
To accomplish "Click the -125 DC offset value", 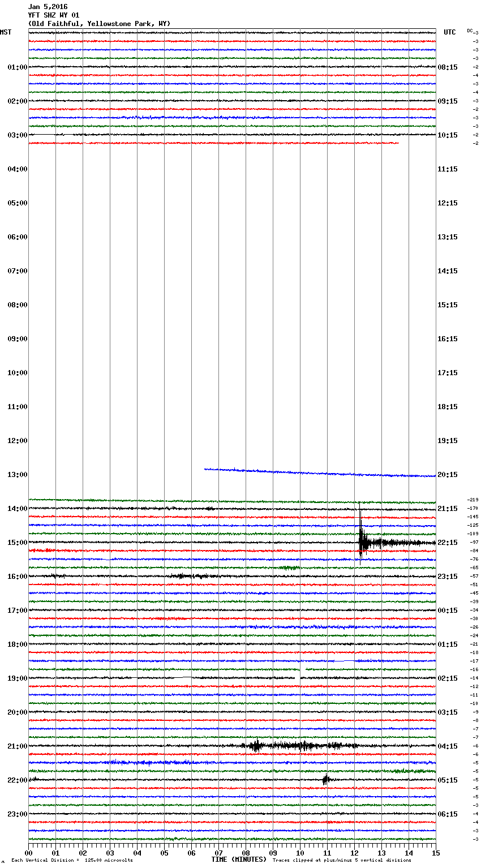I will 473,526.
